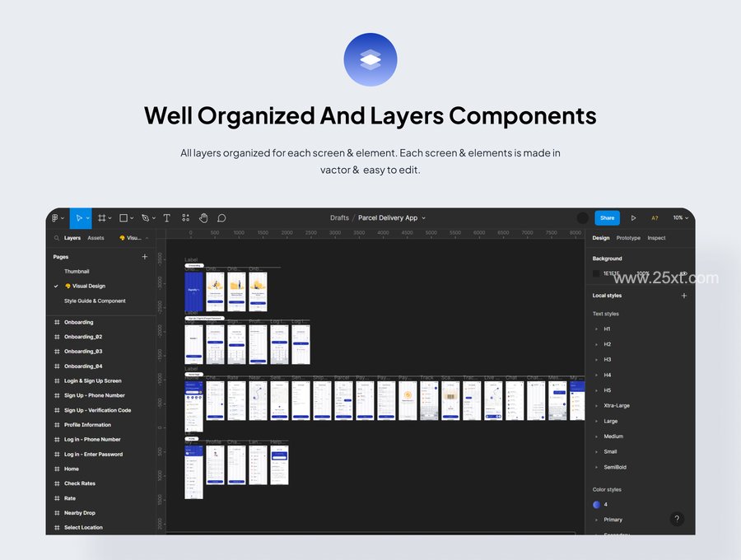The height and width of the screenshot is (560, 741).
Task: Open the Resources components icon
Action: (x=186, y=218)
